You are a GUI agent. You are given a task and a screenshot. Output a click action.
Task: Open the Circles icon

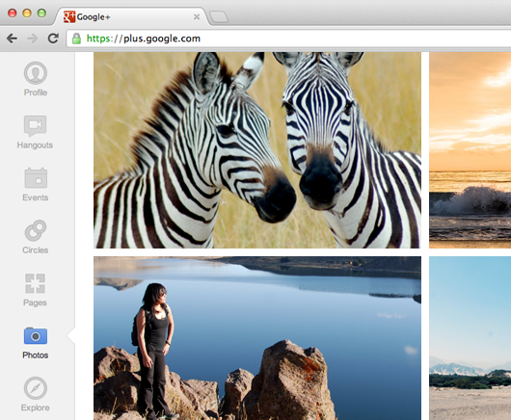(x=36, y=230)
